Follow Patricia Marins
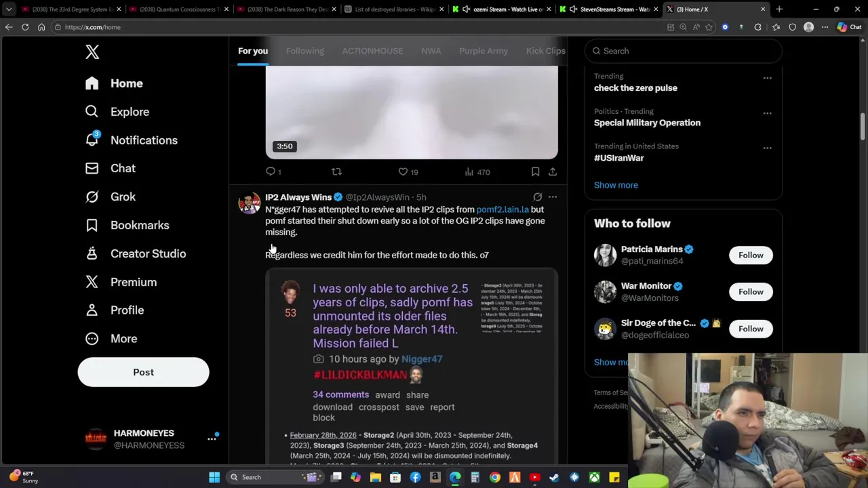868x488 pixels. point(751,255)
